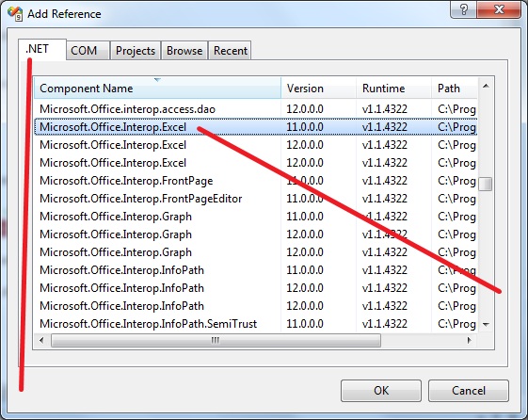Click the Help question mark button
The height and width of the screenshot is (420, 528).
pyautogui.click(x=463, y=9)
